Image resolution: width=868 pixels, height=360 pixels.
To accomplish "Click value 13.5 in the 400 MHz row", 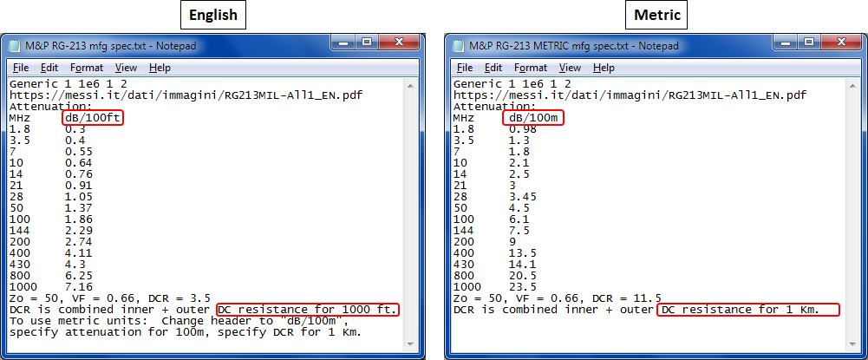I will [x=522, y=253].
